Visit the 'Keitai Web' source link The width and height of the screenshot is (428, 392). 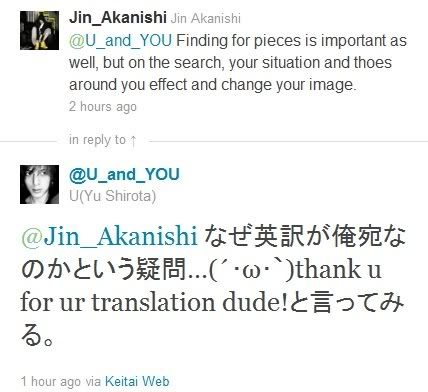click(x=137, y=381)
